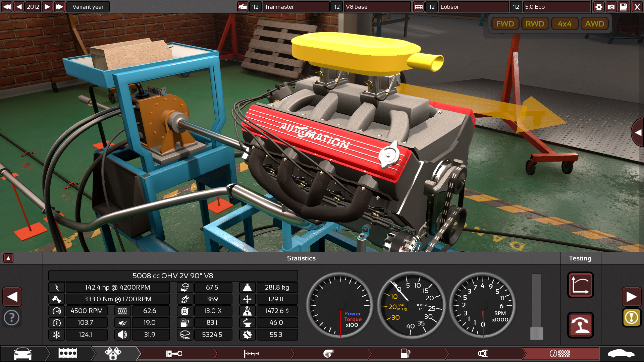Open the exhaust design tab

pyautogui.click(x=482, y=354)
